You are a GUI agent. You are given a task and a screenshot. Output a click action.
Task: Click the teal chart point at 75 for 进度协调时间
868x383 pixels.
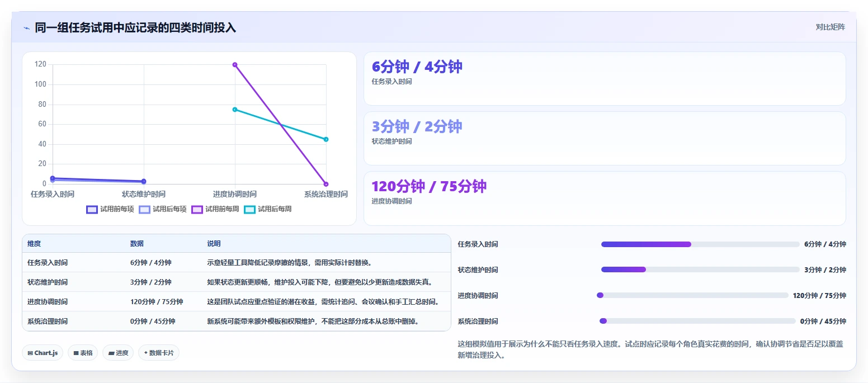(235, 110)
